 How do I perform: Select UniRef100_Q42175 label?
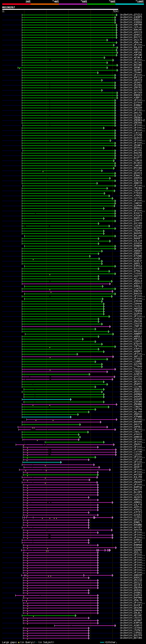coord(131,40)
